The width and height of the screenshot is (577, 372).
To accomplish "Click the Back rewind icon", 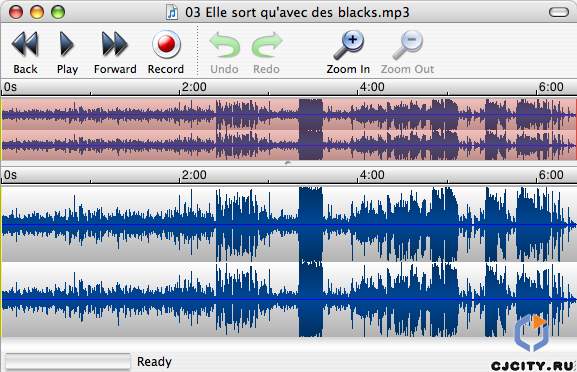I will pos(25,44).
